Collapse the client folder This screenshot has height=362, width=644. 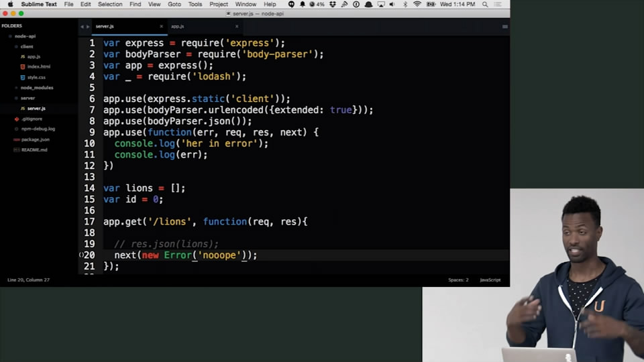(16, 46)
